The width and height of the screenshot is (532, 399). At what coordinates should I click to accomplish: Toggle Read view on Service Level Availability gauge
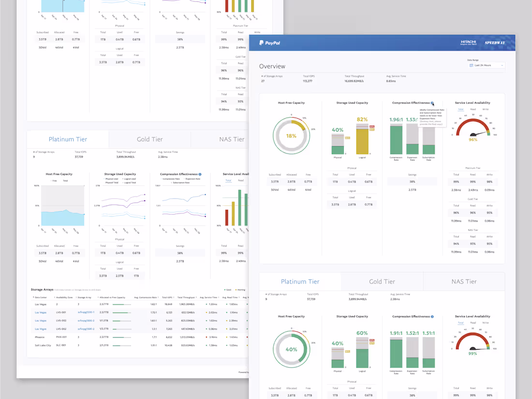pyautogui.click(x=473, y=109)
